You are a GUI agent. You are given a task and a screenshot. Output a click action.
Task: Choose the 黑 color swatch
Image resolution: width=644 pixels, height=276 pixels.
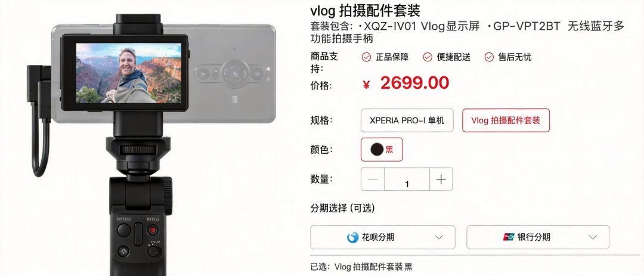pyautogui.click(x=382, y=150)
